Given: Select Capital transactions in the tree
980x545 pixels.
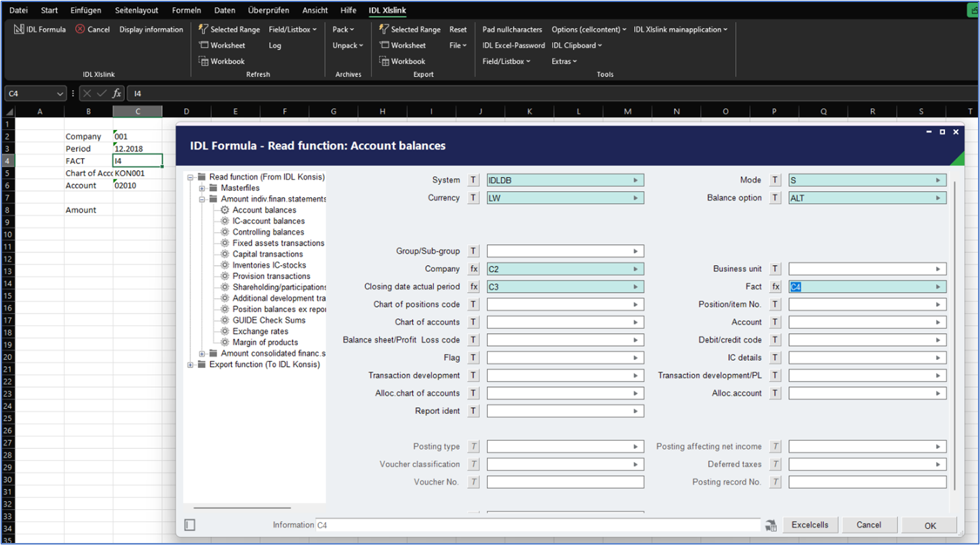Looking at the screenshot, I should (x=262, y=254).
